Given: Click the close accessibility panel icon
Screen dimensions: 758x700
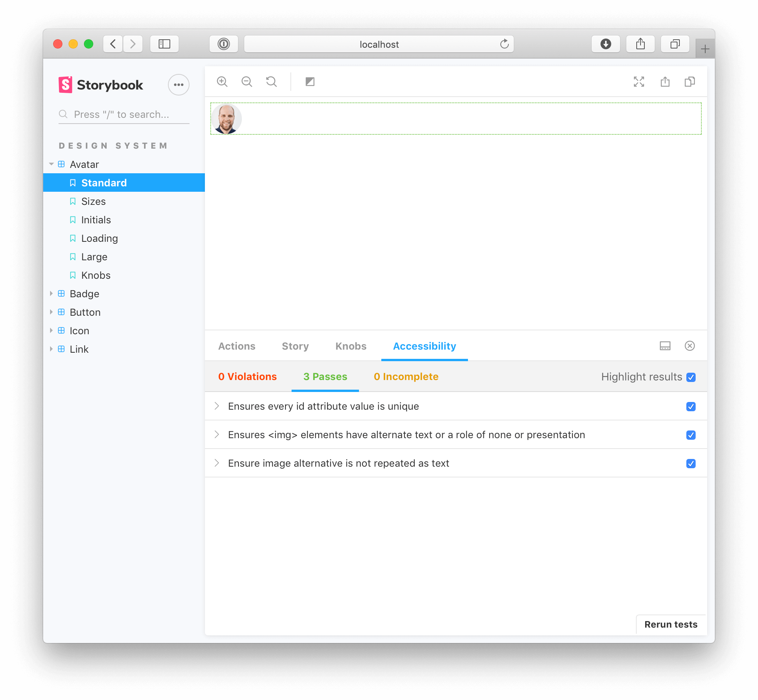Looking at the screenshot, I should (689, 345).
